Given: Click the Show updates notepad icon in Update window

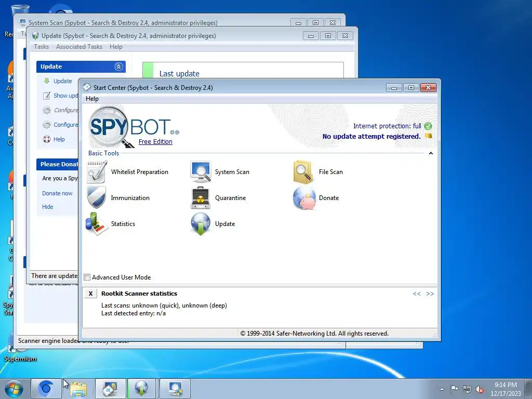Looking at the screenshot, I should [x=46, y=96].
